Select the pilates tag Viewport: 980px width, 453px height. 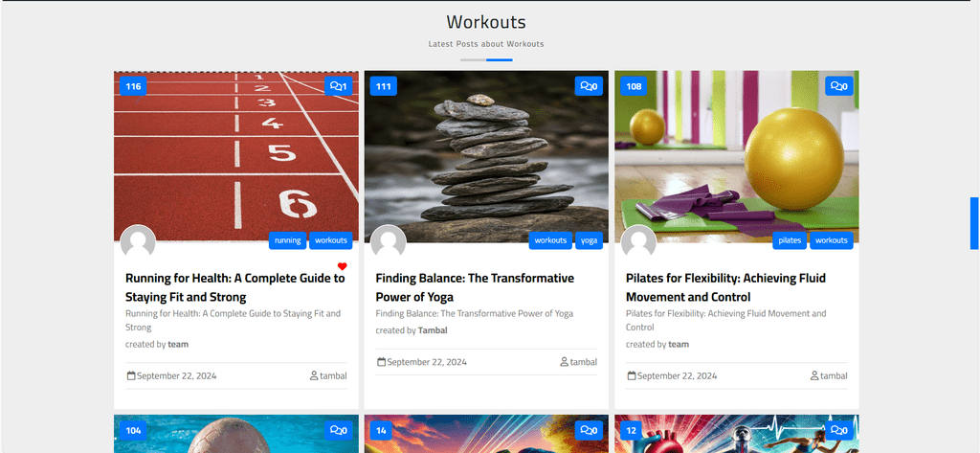(790, 240)
